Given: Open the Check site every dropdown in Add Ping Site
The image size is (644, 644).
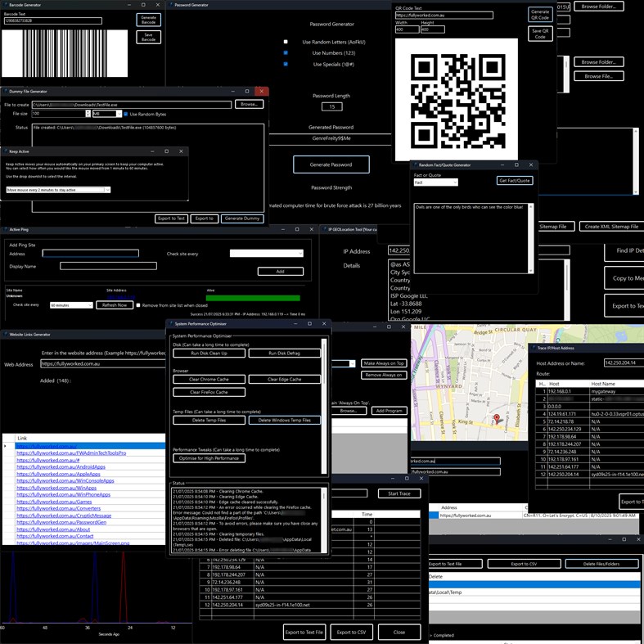Looking at the screenshot, I should tap(267, 254).
